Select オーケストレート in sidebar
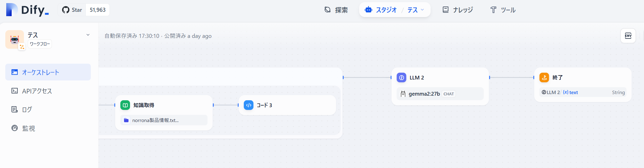 pos(48,72)
